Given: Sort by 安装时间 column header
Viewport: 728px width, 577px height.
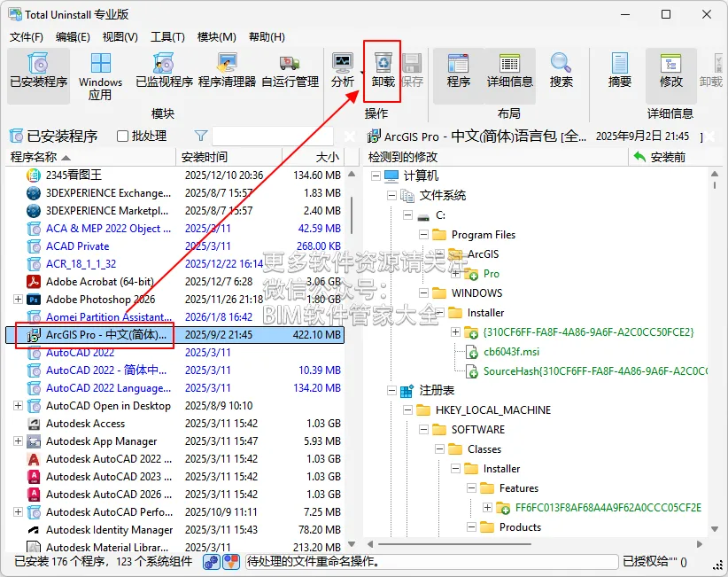Looking at the screenshot, I should 228,157.
